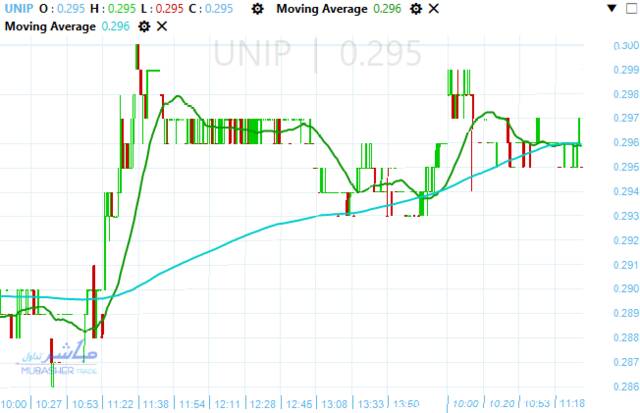Image resolution: width=640 pixels, height=413 pixels.
Task: Remove green Moving Average with X icon
Action: point(434,9)
